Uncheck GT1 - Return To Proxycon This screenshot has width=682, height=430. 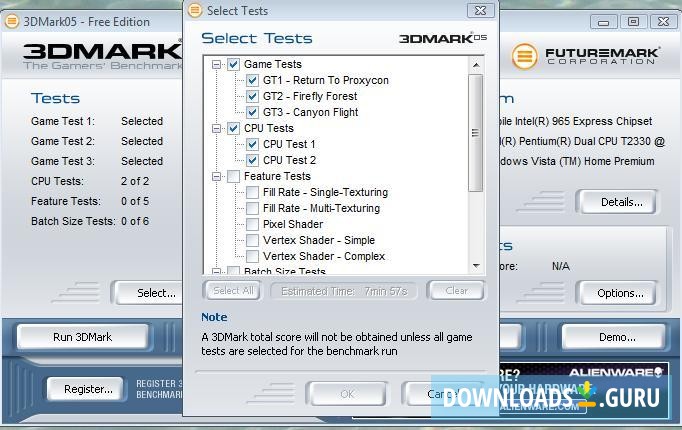252,80
